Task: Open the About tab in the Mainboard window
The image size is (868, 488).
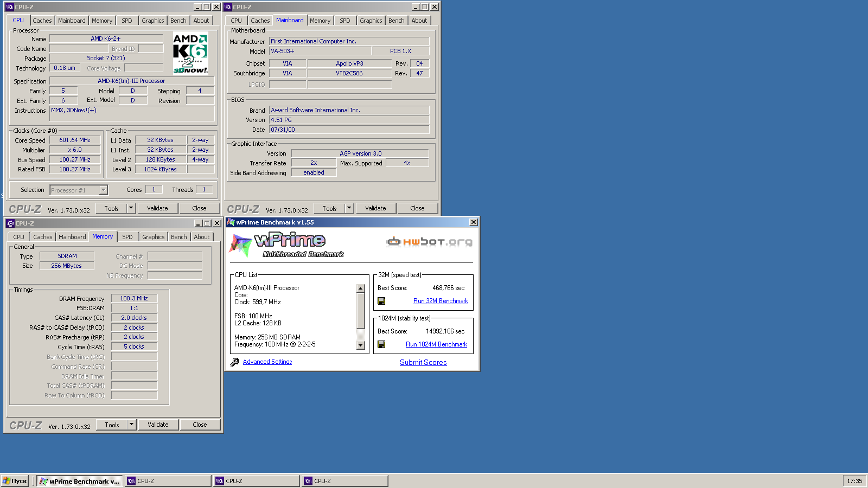Action: [x=419, y=21]
